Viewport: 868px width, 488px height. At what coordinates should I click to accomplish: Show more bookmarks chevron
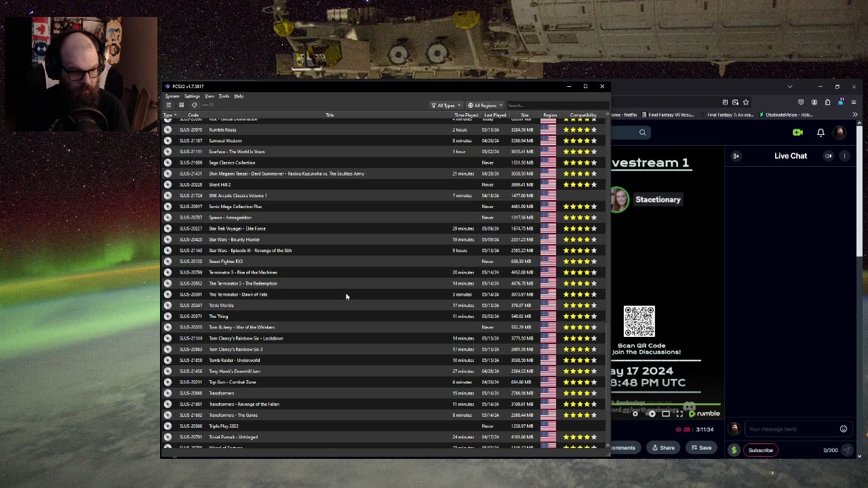click(854, 115)
